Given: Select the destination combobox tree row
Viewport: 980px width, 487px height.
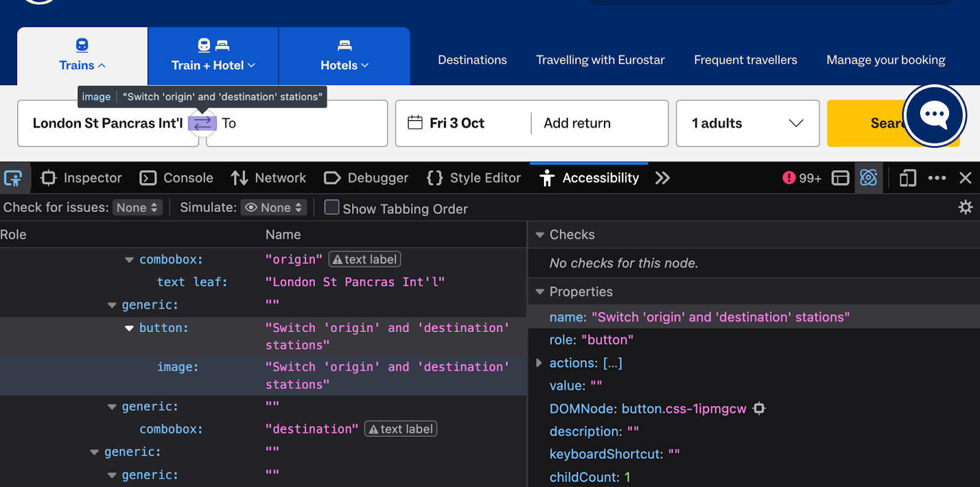Looking at the screenshot, I should (263, 429).
